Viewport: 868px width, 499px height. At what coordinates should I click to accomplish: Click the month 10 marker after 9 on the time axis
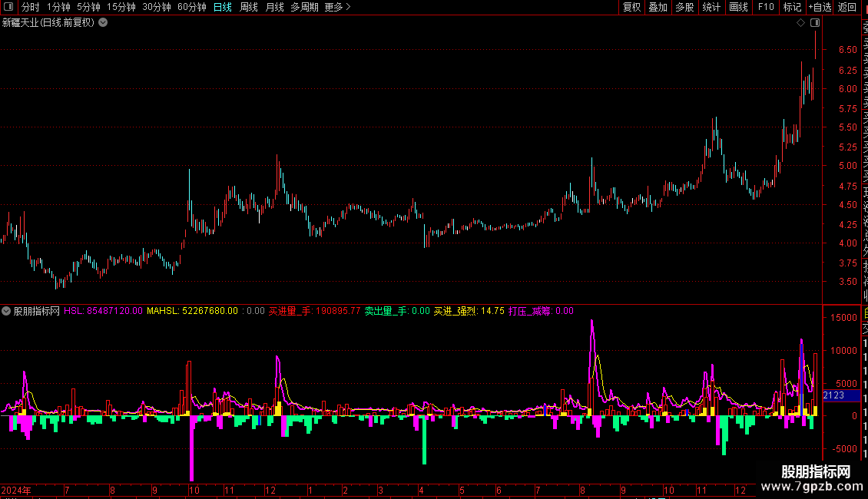pyautogui.click(x=194, y=490)
